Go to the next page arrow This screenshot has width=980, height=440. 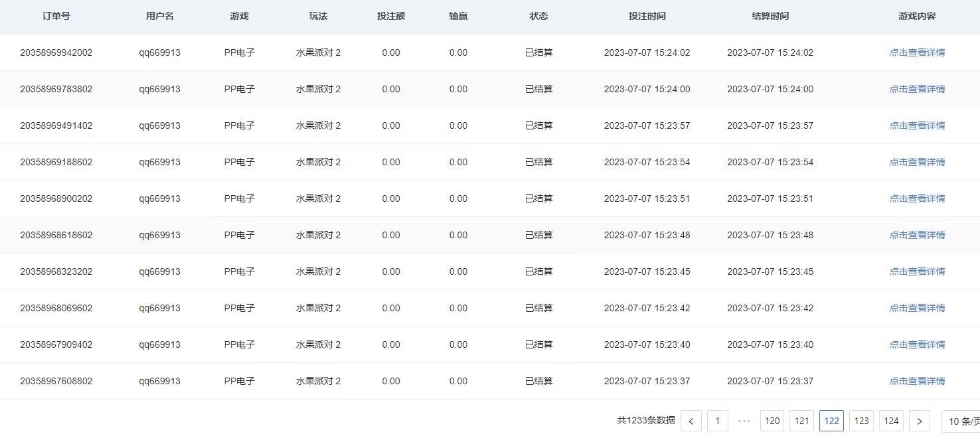[919, 421]
